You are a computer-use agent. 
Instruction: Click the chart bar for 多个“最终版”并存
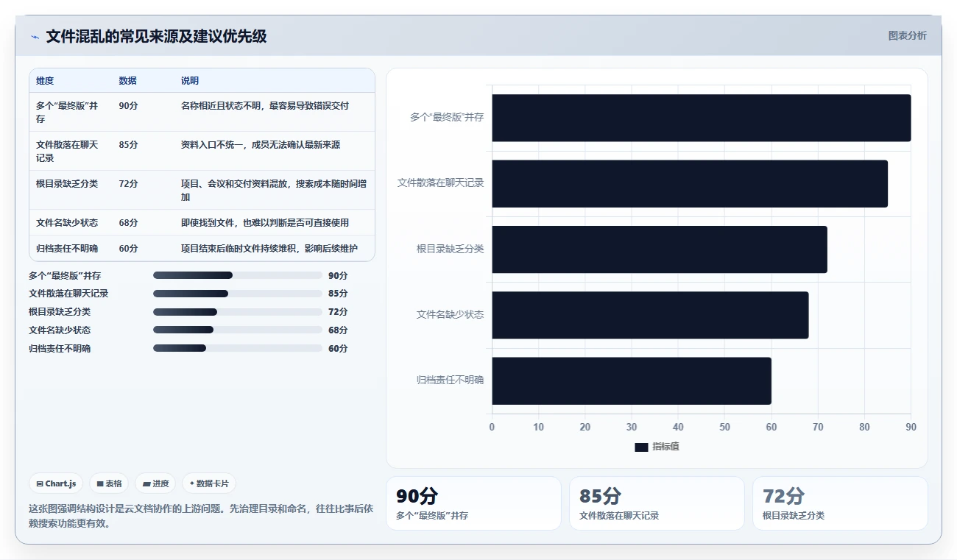pos(702,118)
